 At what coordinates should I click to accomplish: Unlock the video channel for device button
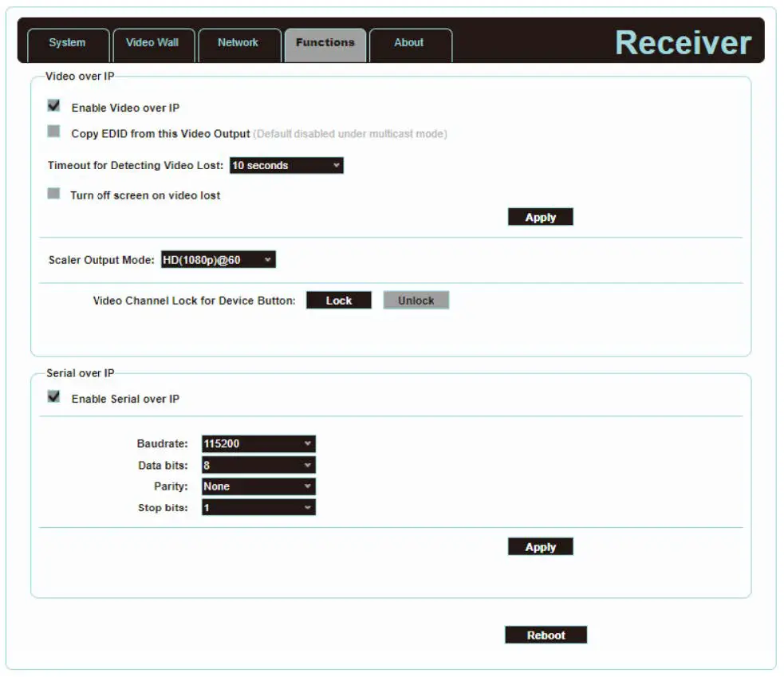click(416, 300)
